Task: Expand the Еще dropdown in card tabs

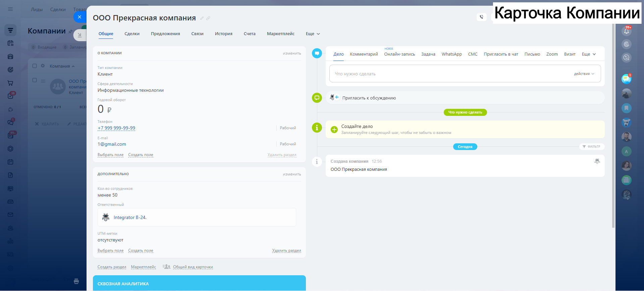Action: (x=313, y=34)
